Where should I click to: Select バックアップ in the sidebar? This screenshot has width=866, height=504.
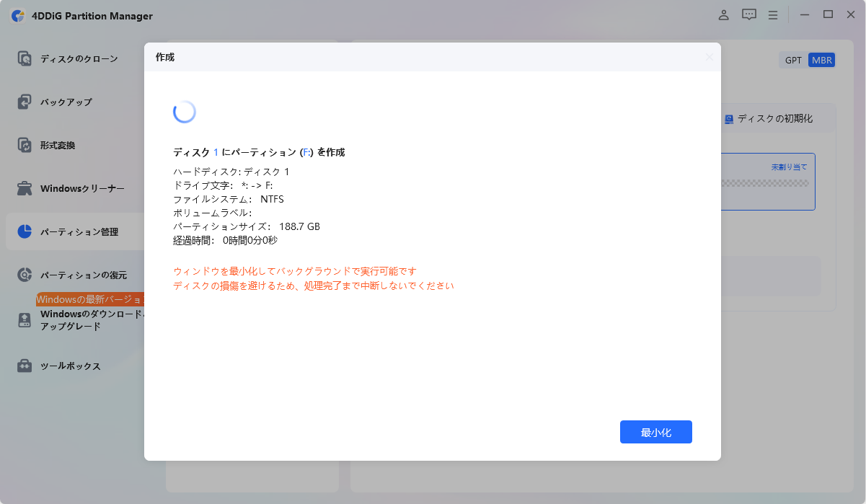[x=66, y=102]
